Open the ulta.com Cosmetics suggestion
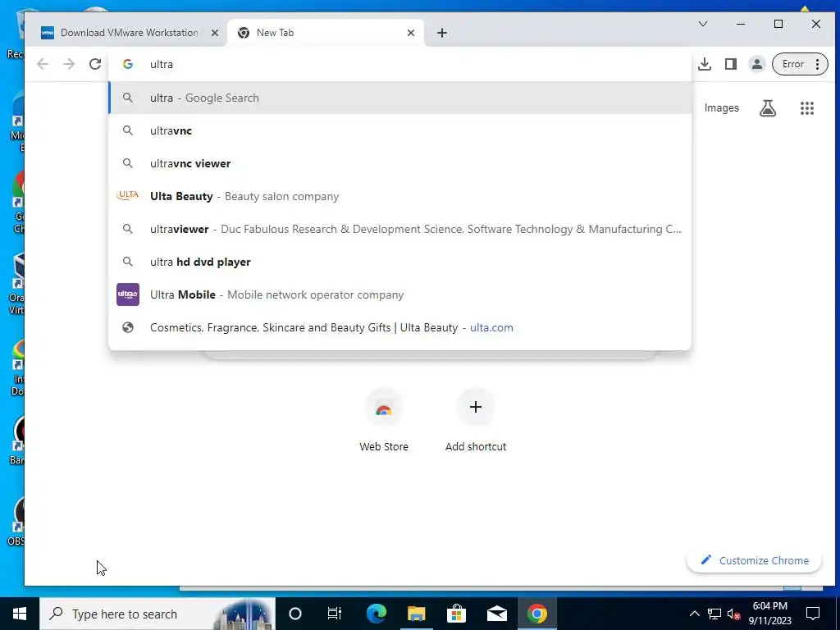 pos(399,327)
